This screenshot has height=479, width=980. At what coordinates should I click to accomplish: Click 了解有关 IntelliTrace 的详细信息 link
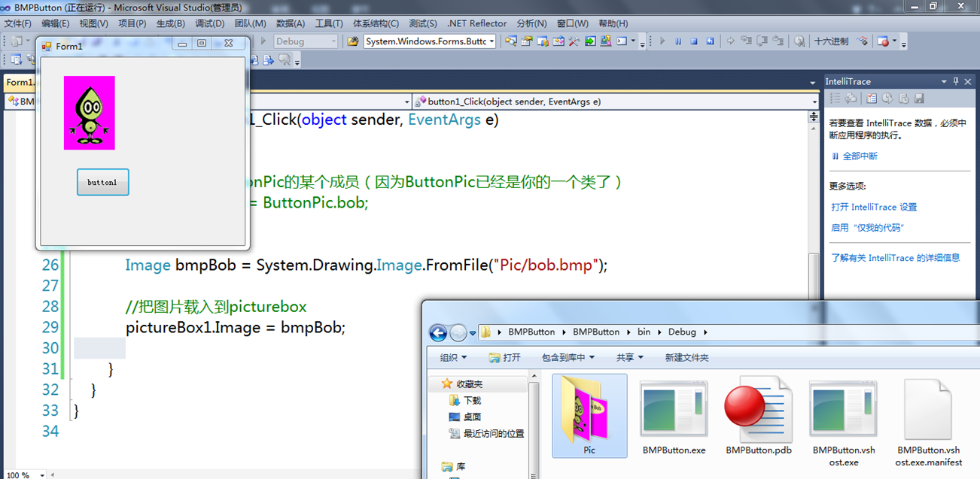click(896, 257)
